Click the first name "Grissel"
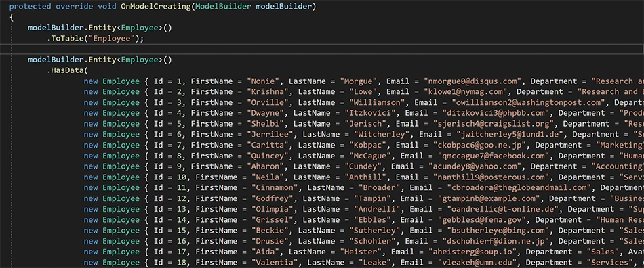 pos(273,220)
